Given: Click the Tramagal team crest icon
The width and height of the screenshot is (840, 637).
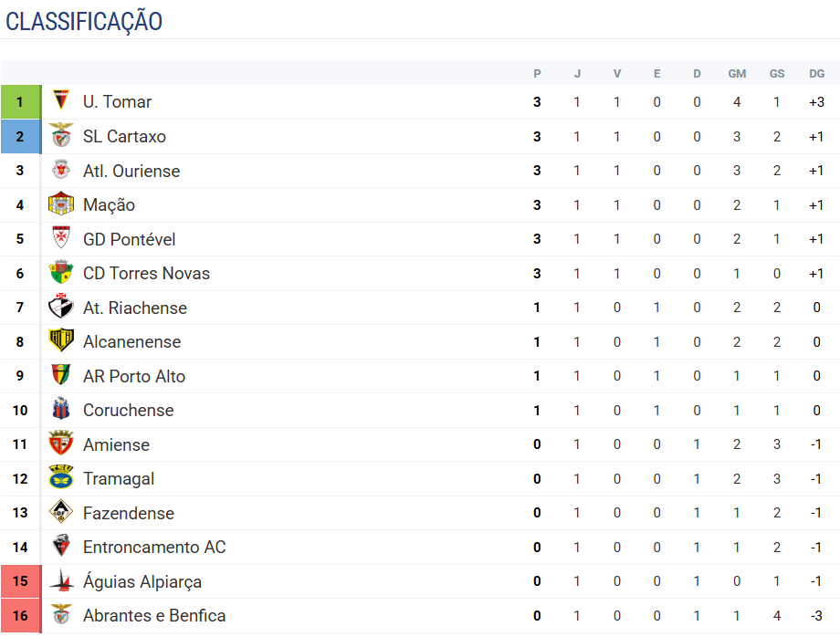Looking at the screenshot, I should point(61,478).
